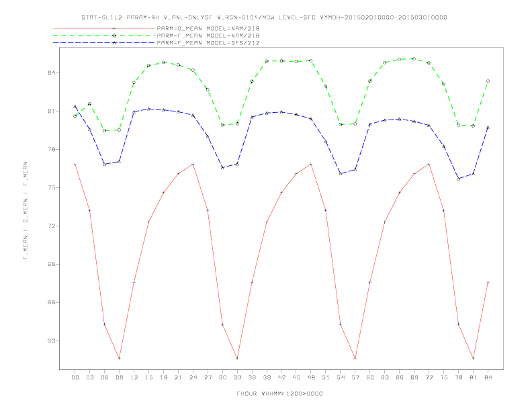Click x-axis tick label 78
The height and width of the screenshot is (411, 532).
[459, 377]
